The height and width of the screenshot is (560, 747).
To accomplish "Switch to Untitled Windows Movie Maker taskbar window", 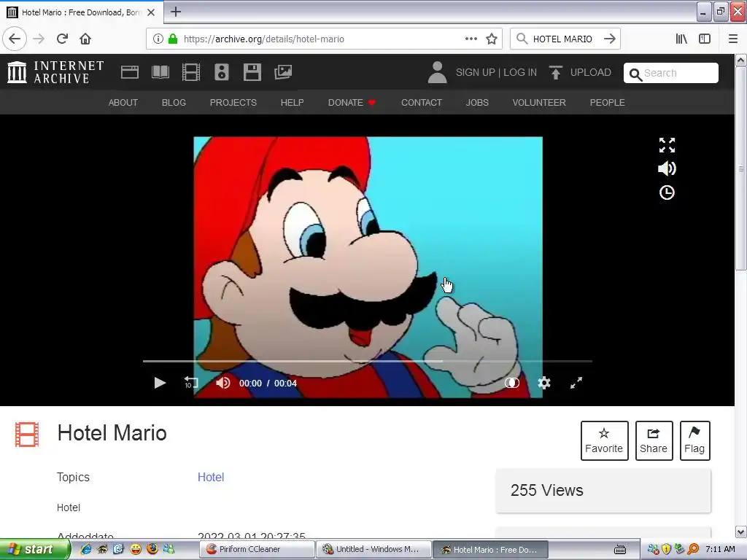I will (x=374, y=550).
